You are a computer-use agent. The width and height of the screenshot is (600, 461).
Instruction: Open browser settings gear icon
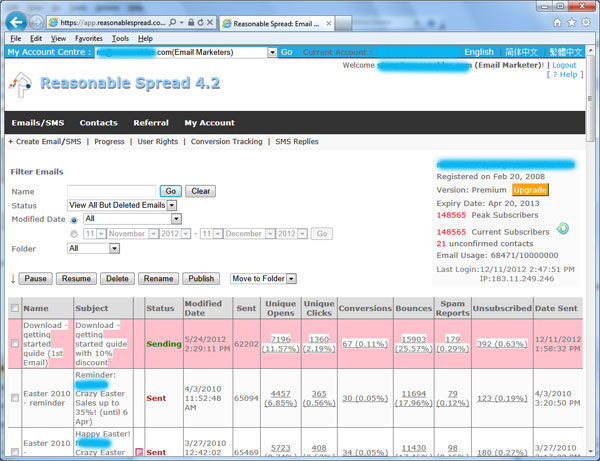tap(586, 23)
